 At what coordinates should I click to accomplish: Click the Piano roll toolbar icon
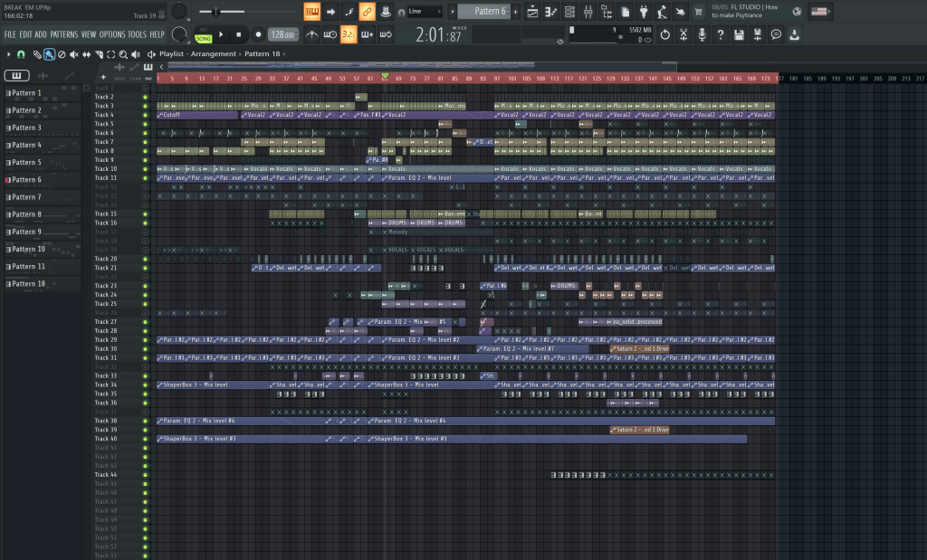click(x=550, y=12)
